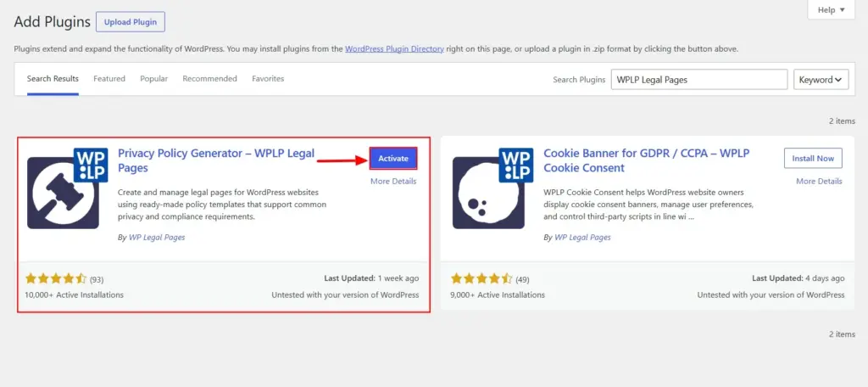Open Privacy Policy Generator – WPLP Legal Pages title
The width and height of the screenshot is (868, 387).
(x=216, y=160)
